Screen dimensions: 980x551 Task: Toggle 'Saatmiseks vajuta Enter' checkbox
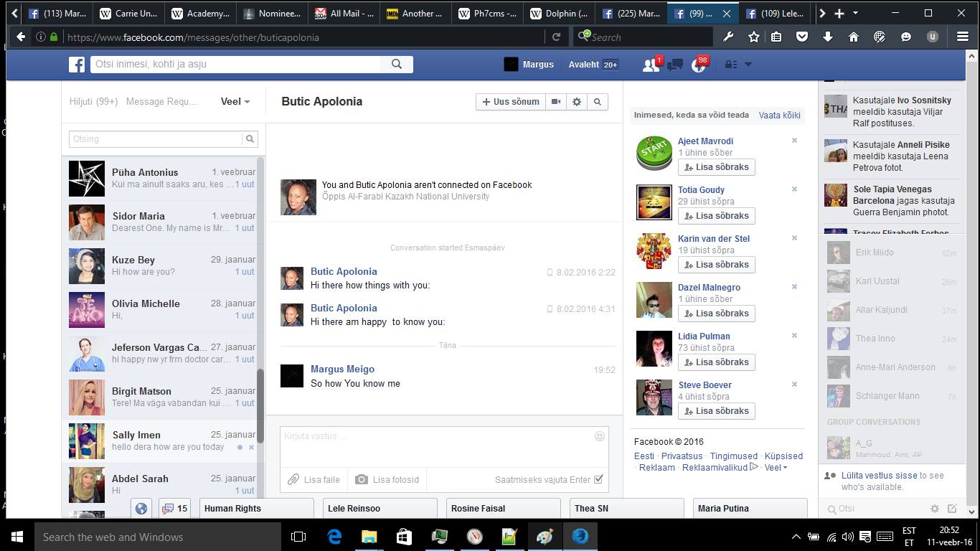pos(599,479)
